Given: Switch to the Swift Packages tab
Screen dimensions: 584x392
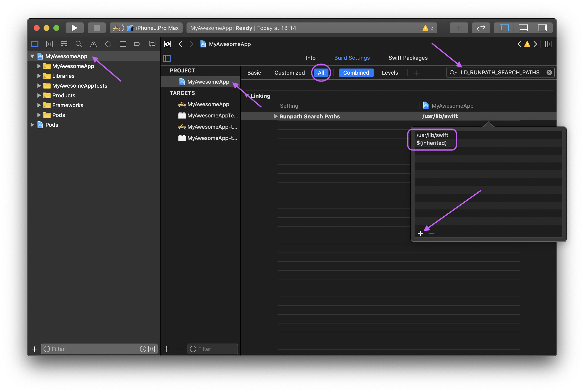Looking at the screenshot, I should [x=408, y=58].
